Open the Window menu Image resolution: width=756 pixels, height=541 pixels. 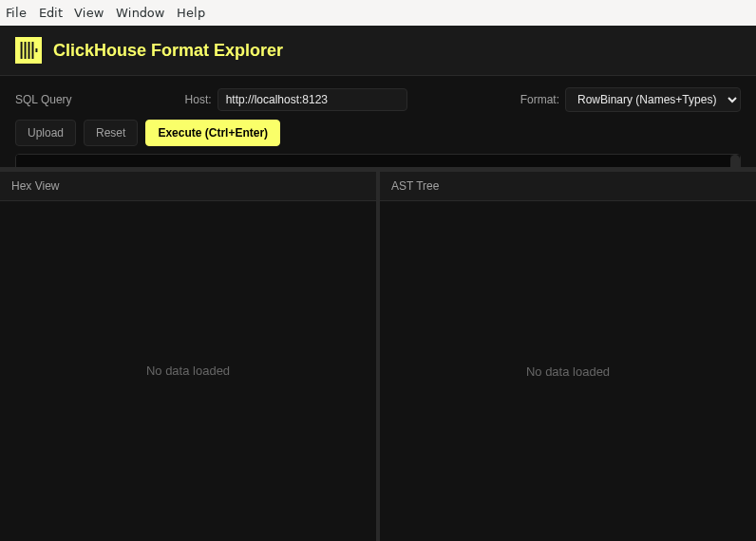tap(140, 12)
